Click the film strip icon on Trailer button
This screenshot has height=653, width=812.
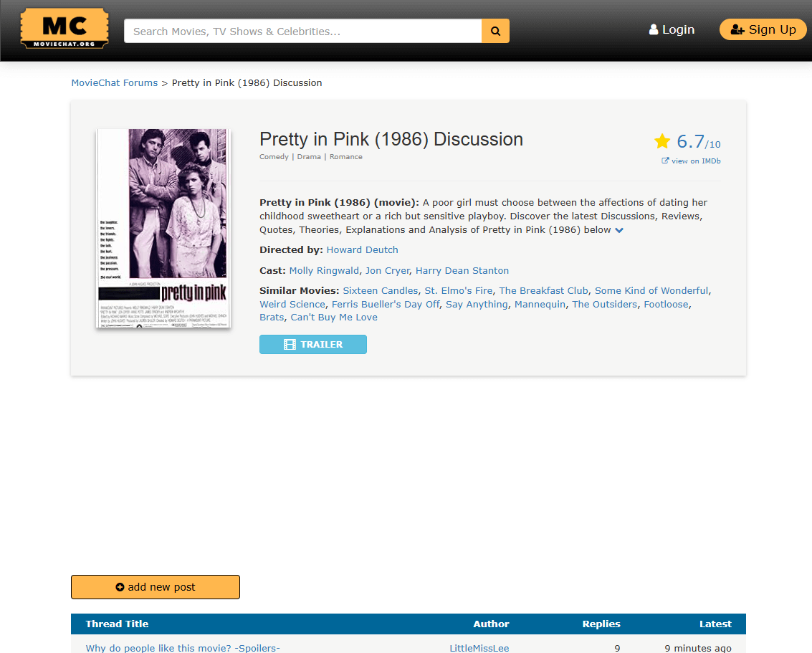click(290, 344)
